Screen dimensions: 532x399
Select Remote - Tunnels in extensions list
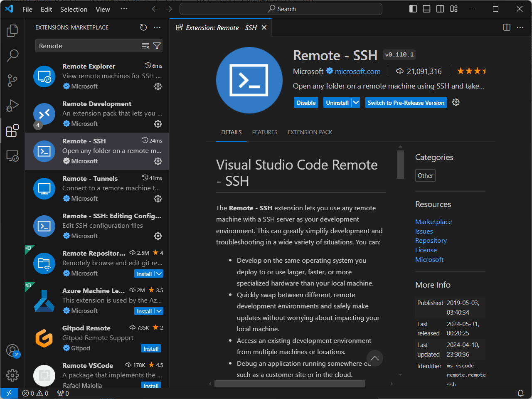pos(97,189)
